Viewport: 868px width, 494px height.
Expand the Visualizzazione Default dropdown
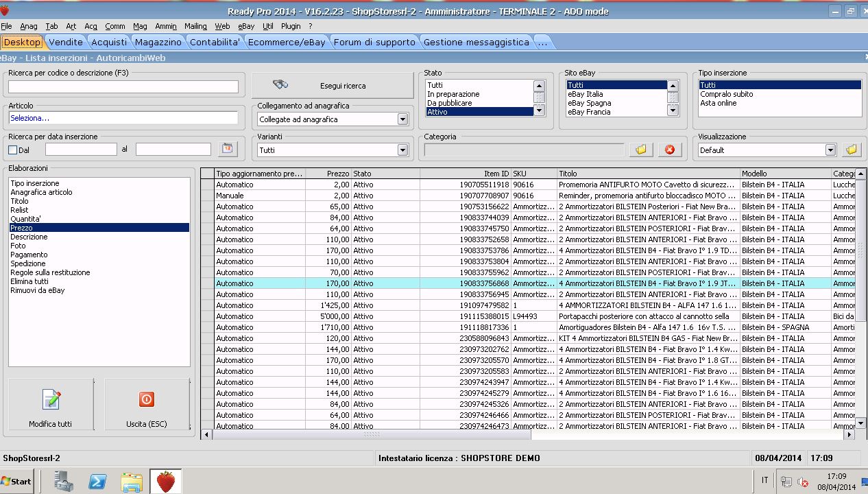pyautogui.click(x=830, y=150)
